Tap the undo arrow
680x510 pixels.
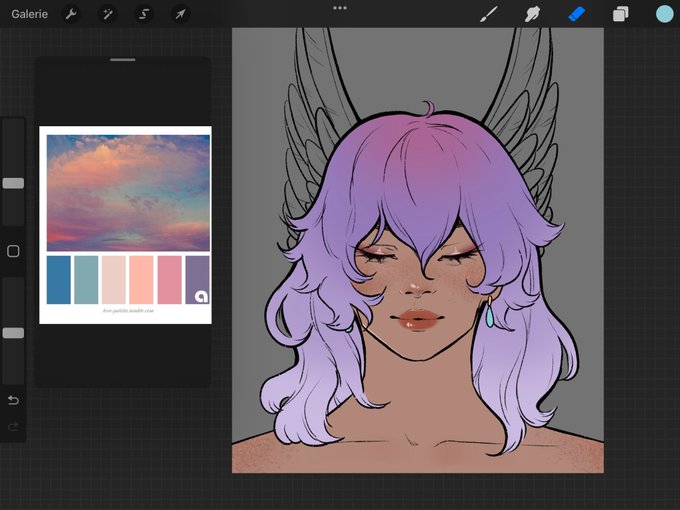pyautogui.click(x=13, y=400)
